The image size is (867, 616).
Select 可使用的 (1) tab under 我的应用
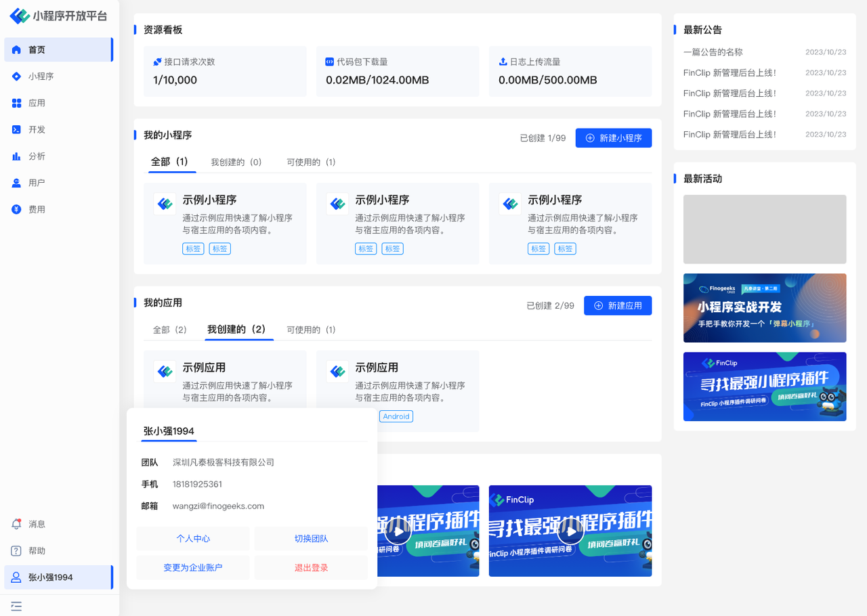311,330
